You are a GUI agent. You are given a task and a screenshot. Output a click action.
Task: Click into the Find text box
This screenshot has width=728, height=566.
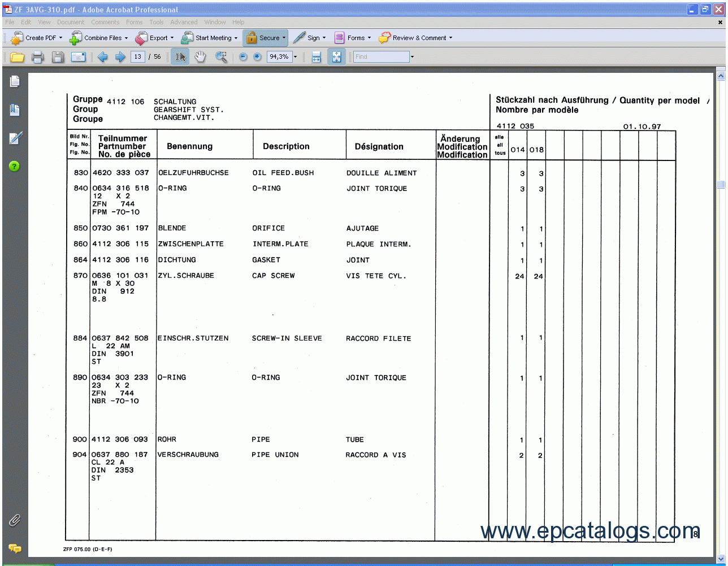coord(382,57)
